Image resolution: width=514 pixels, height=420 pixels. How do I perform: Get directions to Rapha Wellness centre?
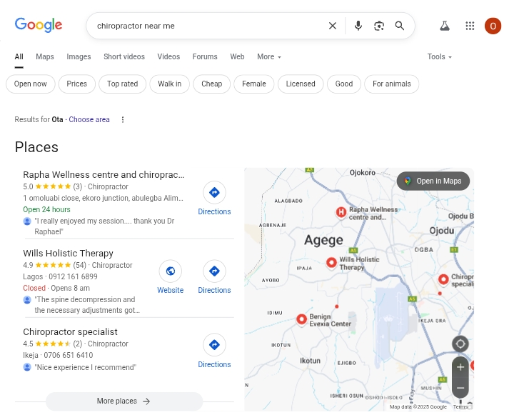point(214,199)
